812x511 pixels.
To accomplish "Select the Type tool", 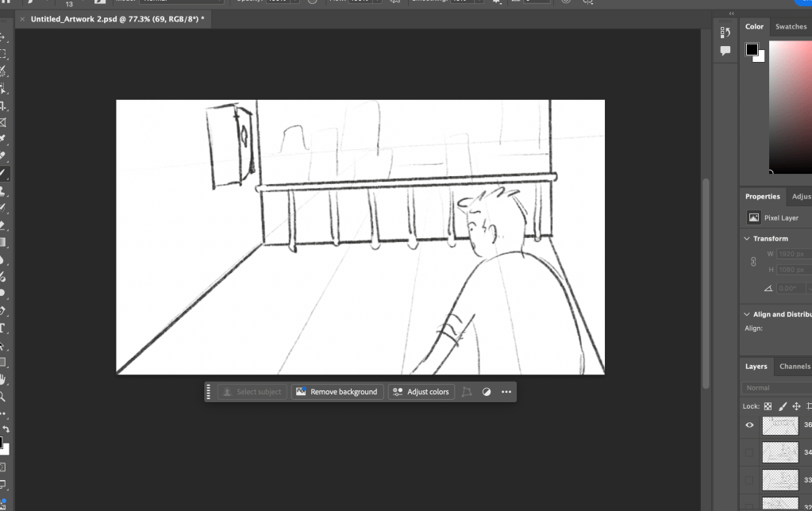I will point(3,328).
